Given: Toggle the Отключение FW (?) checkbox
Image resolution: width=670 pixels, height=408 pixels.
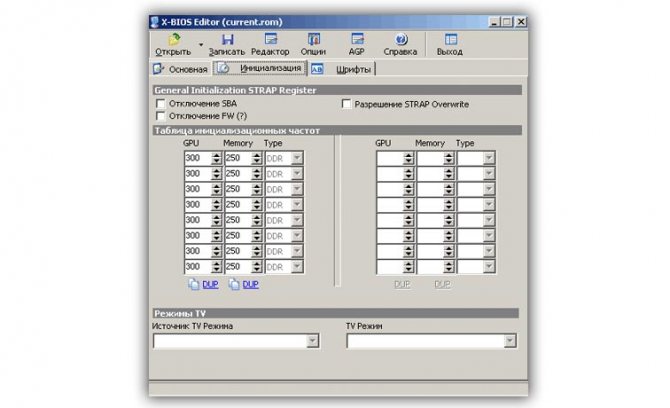Looking at the screenshot, I should tap(160, 116).
